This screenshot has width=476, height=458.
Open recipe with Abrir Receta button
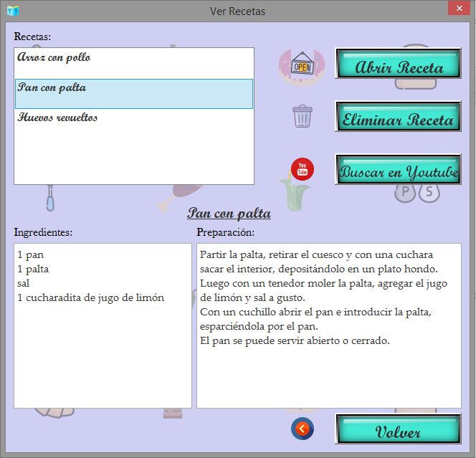(x=398, y=63)
